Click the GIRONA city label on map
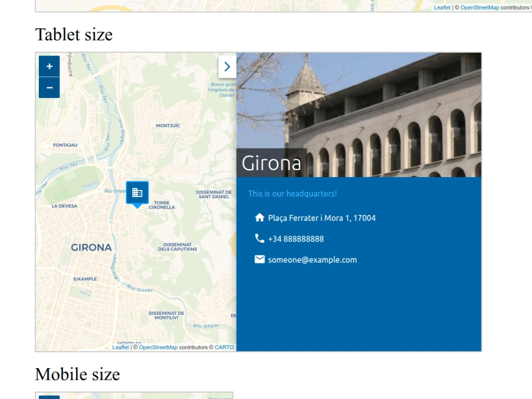The height and width of the screenshot is (399, 532). coord(92,248)
